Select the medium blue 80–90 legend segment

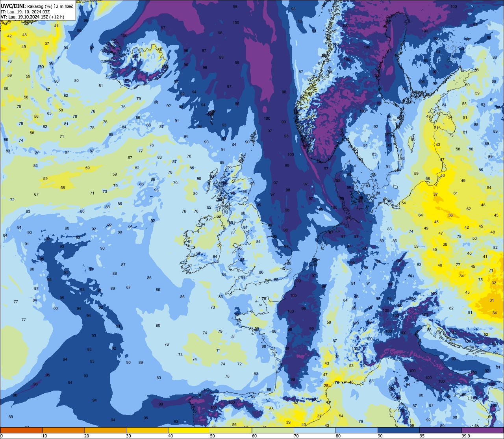[x=357, y=430]
